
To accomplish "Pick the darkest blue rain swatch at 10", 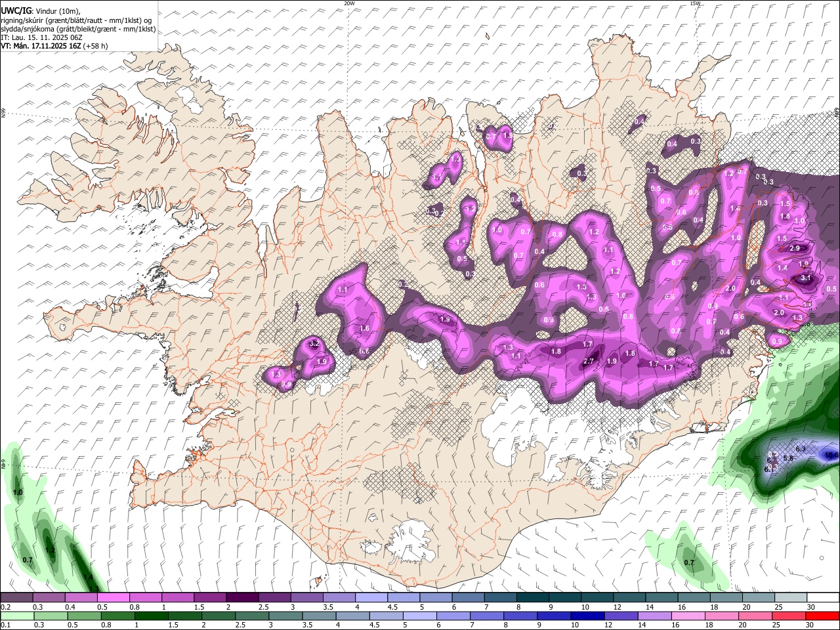I will click(588, 616).
